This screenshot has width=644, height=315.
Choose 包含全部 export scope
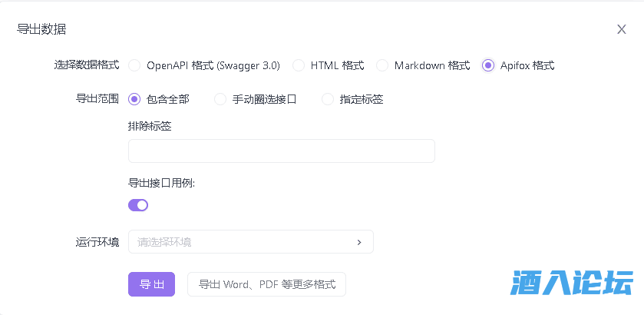click(134, 99)
